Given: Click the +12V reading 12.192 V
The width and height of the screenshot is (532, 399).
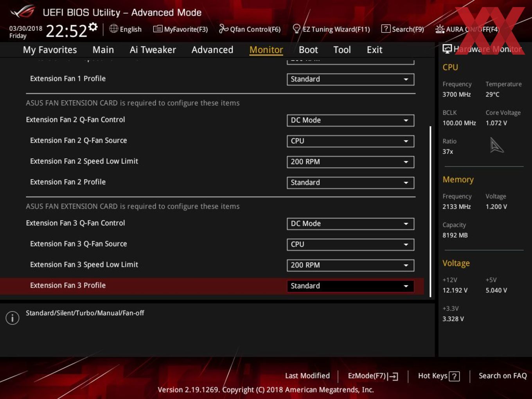Looking at the screenshot, I should point(455,290).
